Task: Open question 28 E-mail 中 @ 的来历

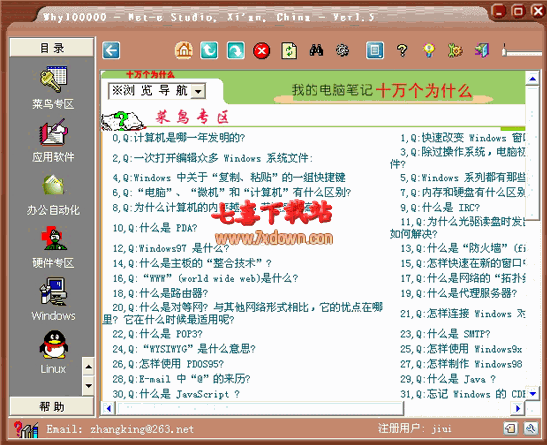Action: [x=181, y=379]
